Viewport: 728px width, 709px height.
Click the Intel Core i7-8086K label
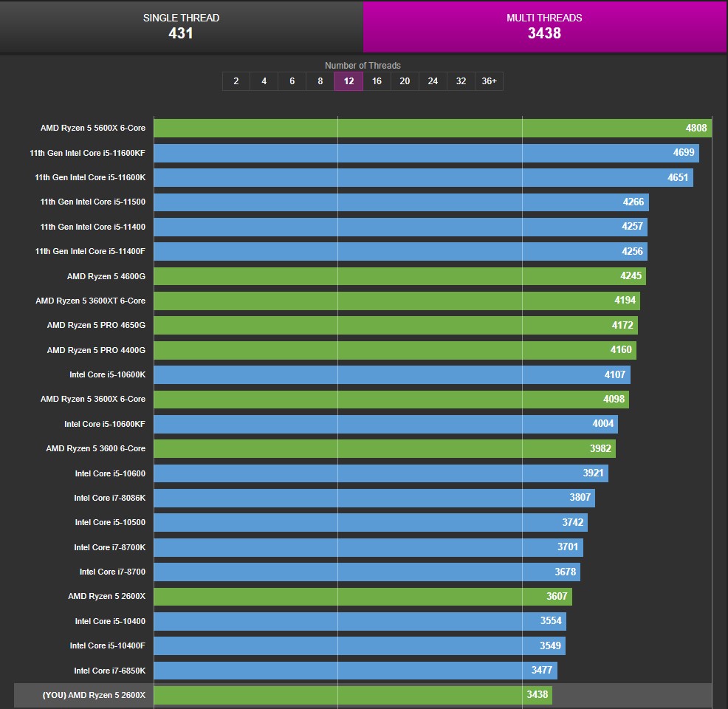pos(109,498)
